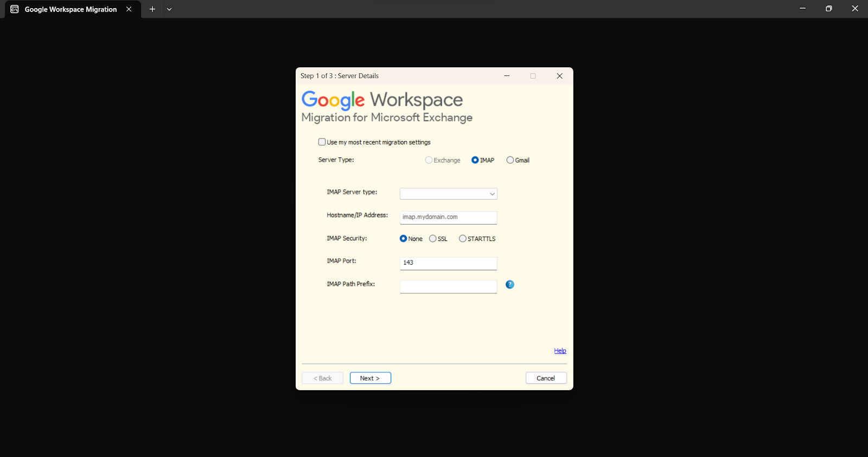
Task: Minimize the Server Details dialog
Action: pyautogui.click(x=507, y=76)
